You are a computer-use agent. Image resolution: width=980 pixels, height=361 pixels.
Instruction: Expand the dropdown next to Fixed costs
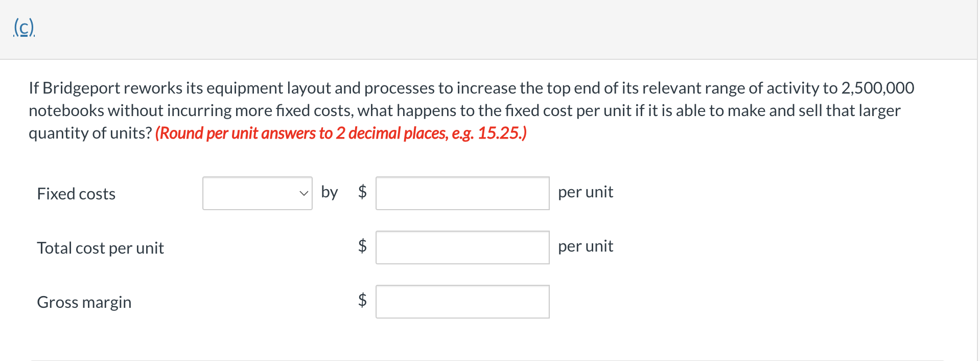click(x=257, y=193)
